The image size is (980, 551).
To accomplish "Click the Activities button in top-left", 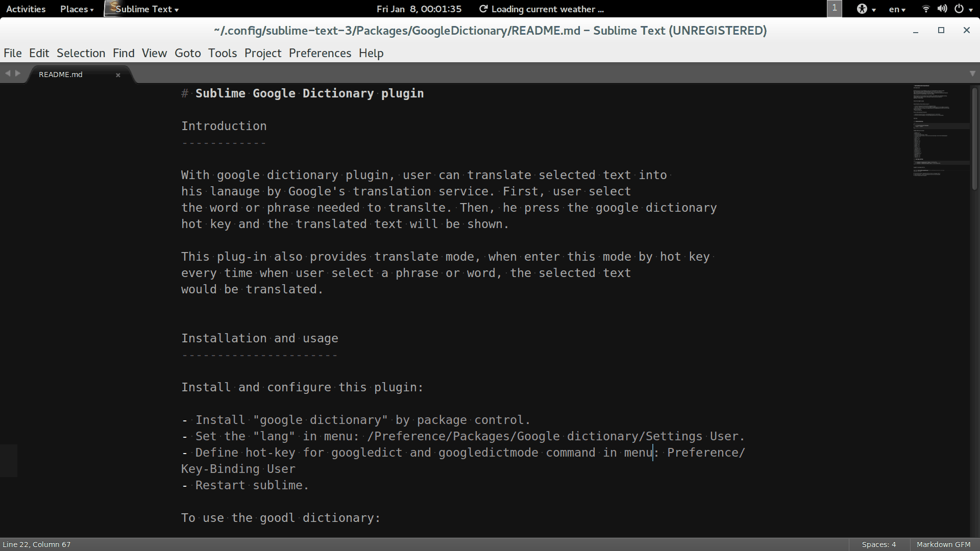I will tap(24, 9).
